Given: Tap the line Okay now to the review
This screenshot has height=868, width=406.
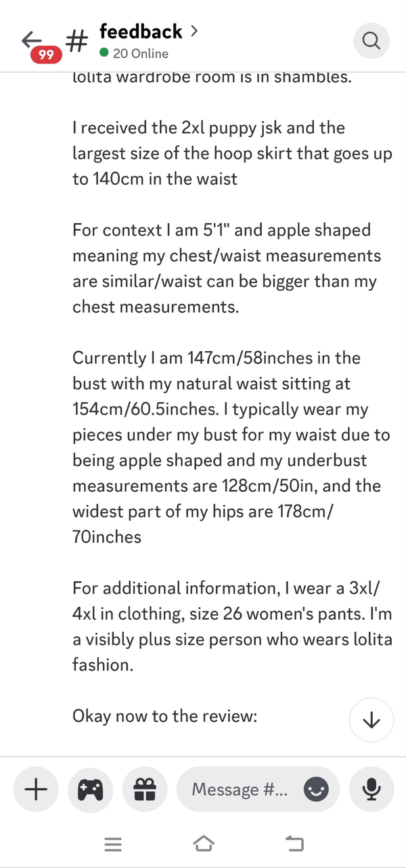Looking at the screenshot, I should coord(165,716).
